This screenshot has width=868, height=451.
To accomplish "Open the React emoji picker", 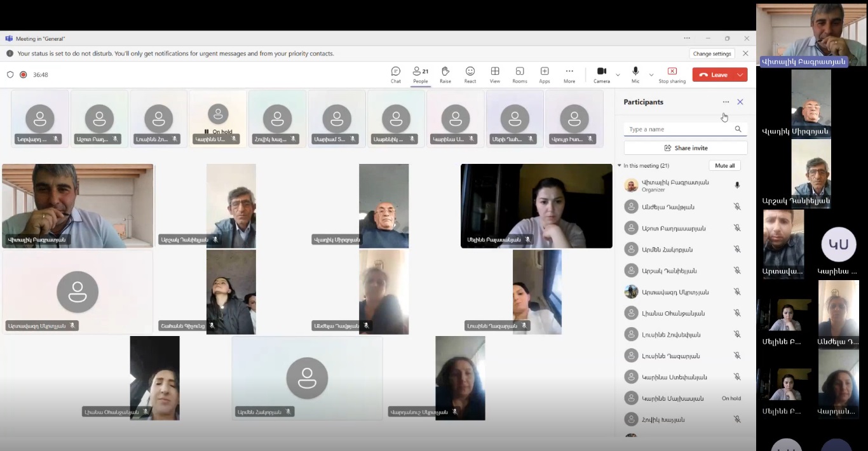I will [470, 74].
